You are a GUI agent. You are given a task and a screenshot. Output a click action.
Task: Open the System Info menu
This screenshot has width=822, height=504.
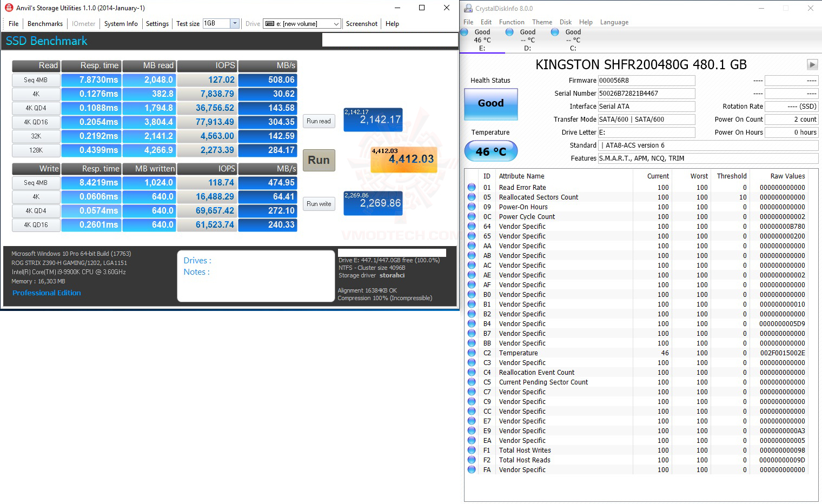tap(121, 24)
